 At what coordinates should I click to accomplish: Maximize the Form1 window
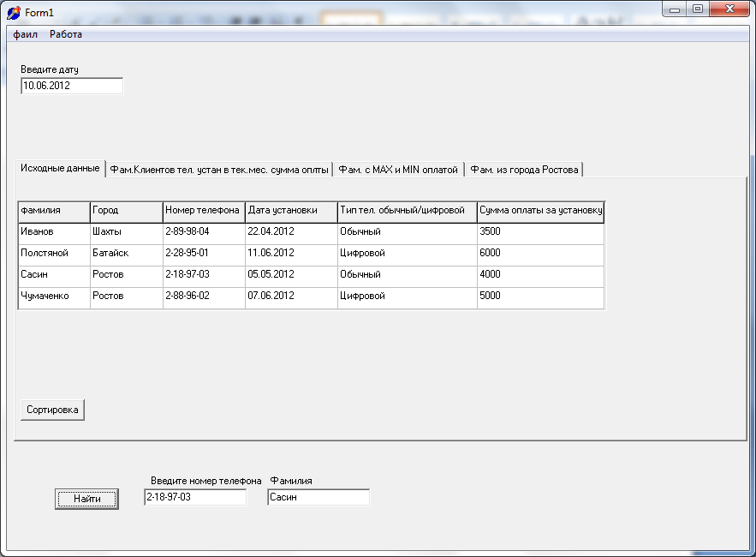pos(698,9)
